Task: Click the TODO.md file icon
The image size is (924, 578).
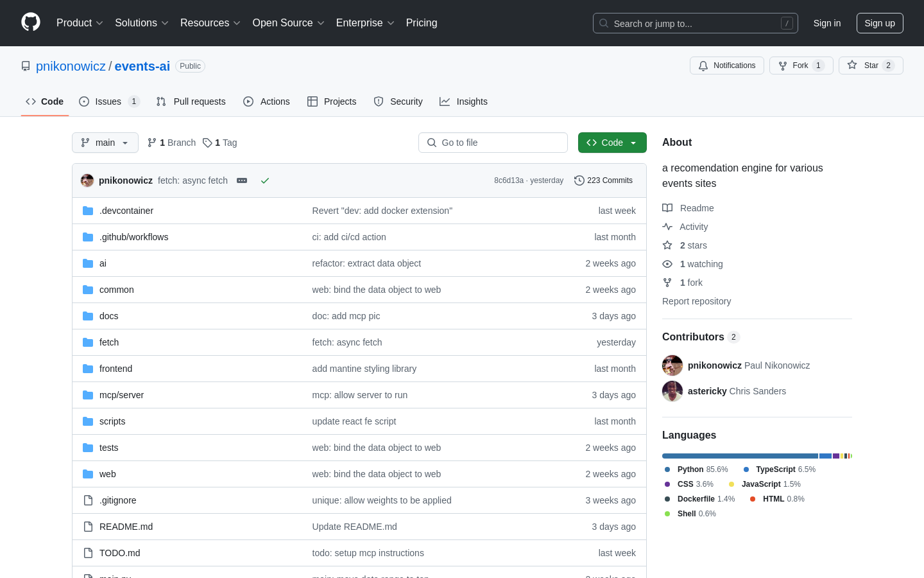Action: point(88,553)
